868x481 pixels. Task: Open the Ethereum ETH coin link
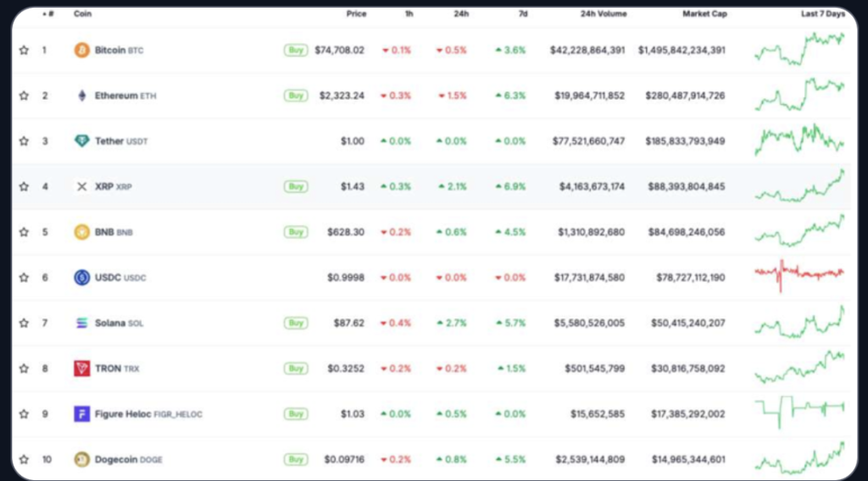pos(125,96)
